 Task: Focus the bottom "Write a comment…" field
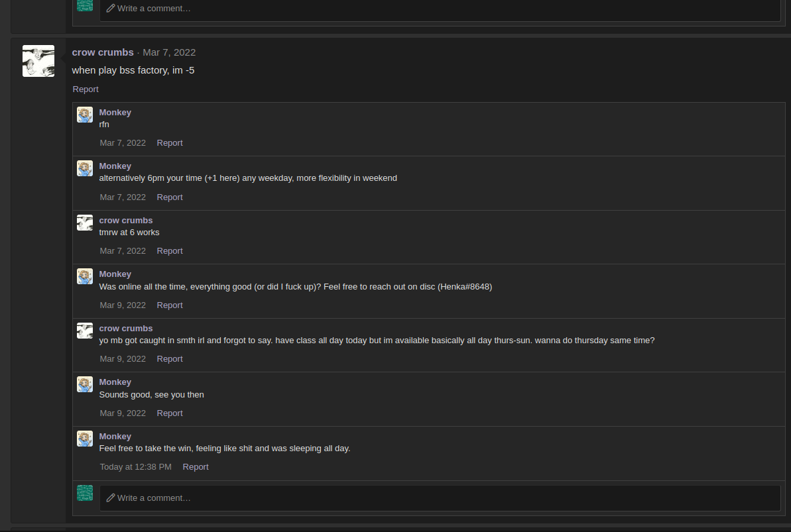pyautogui.click(x=440, y=498)
